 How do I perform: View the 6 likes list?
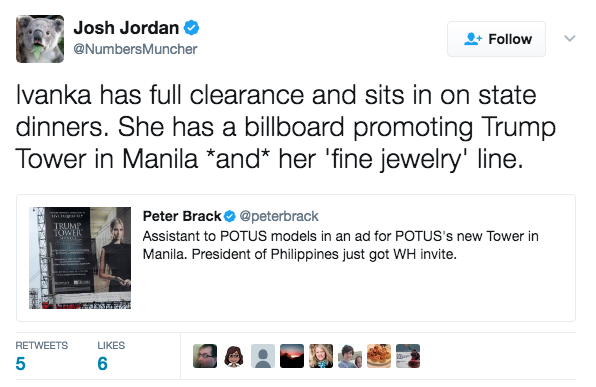111,356
